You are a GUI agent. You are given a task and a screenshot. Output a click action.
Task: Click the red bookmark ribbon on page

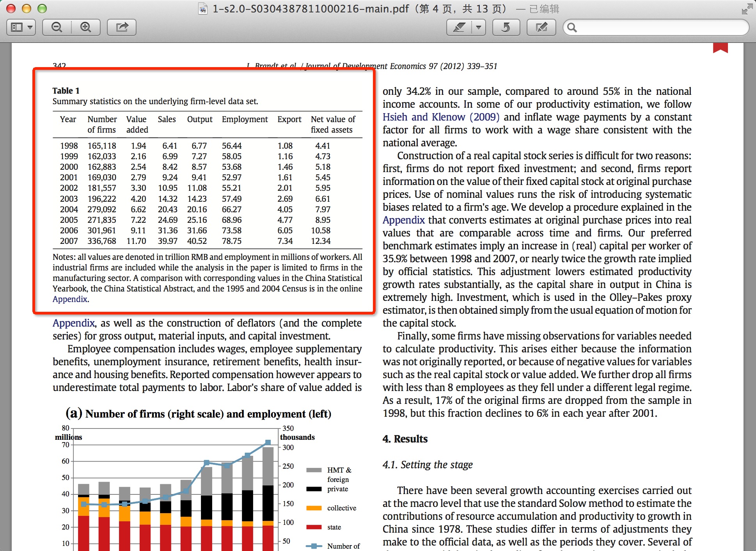[721, 48]
